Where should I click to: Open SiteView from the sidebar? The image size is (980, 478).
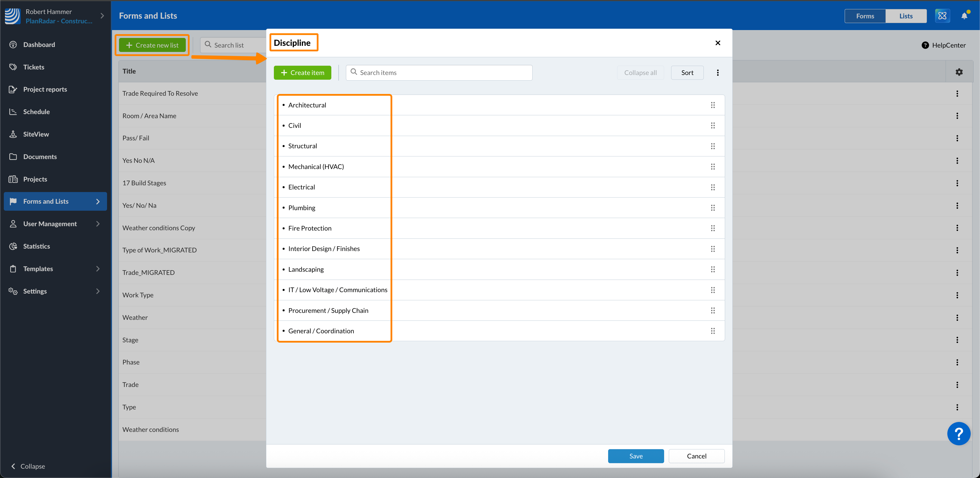[36, 134]
